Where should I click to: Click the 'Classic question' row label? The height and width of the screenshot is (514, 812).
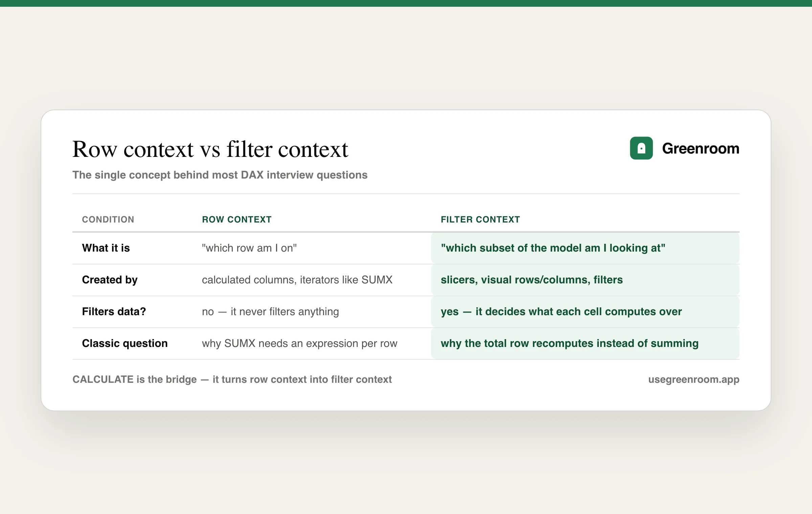tap(125, 343)
